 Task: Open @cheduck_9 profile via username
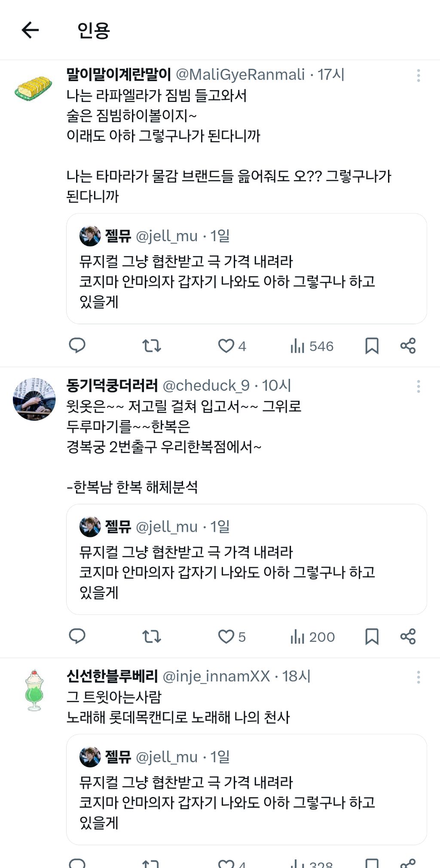206,386
